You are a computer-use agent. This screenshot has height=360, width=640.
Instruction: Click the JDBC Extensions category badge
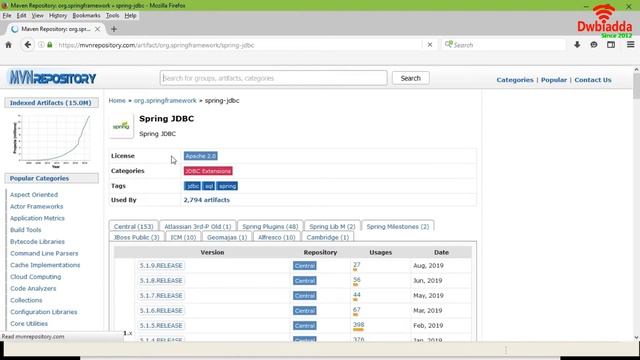[208, 171]
